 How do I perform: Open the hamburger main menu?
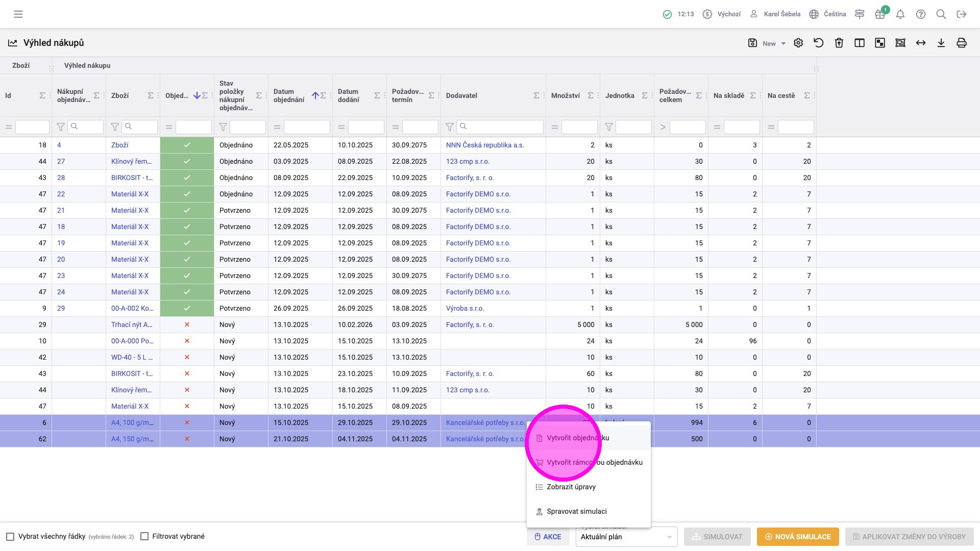point(18,14)
